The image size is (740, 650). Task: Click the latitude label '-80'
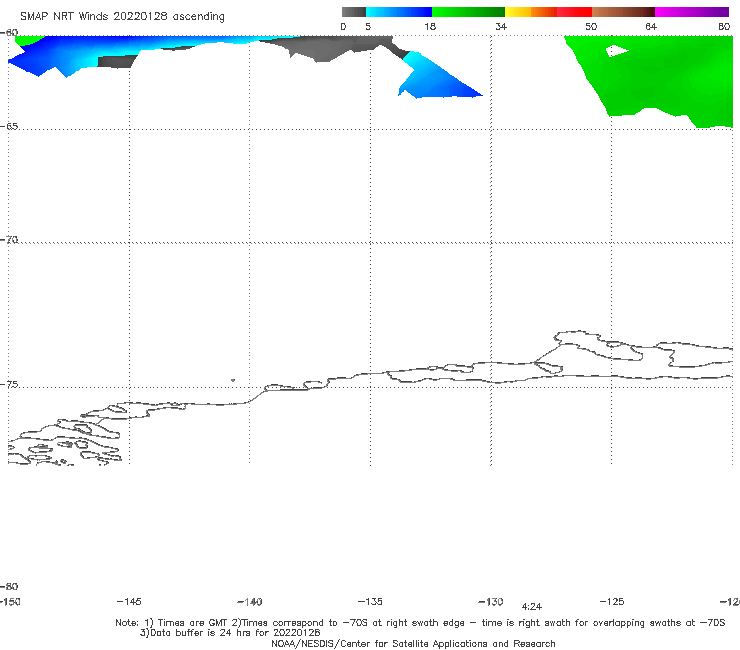tap(9, 587)
